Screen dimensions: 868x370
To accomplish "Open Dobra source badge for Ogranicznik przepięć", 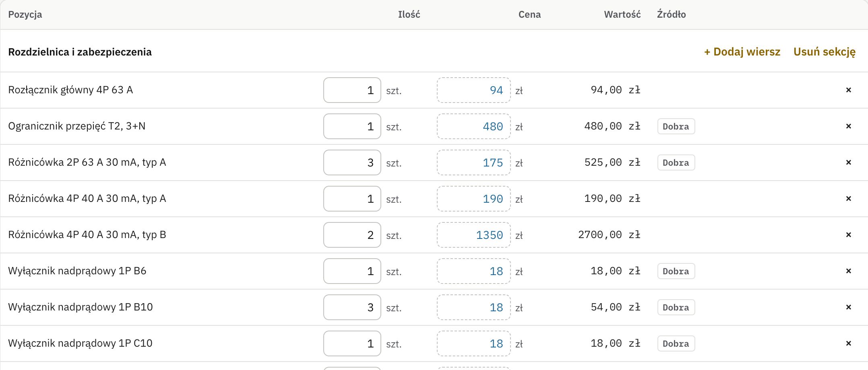I will (x=676, y=126).
